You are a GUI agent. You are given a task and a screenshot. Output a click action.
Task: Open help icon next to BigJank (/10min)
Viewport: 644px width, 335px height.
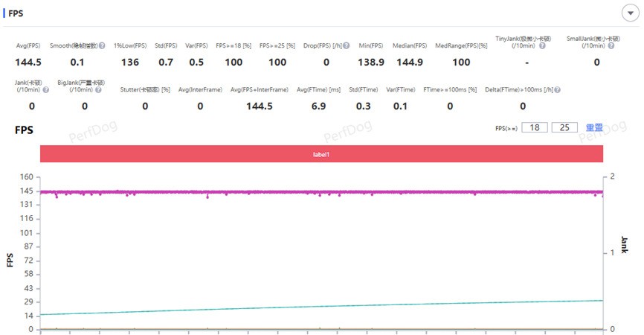pyautogui.click(x=98, y=89)
